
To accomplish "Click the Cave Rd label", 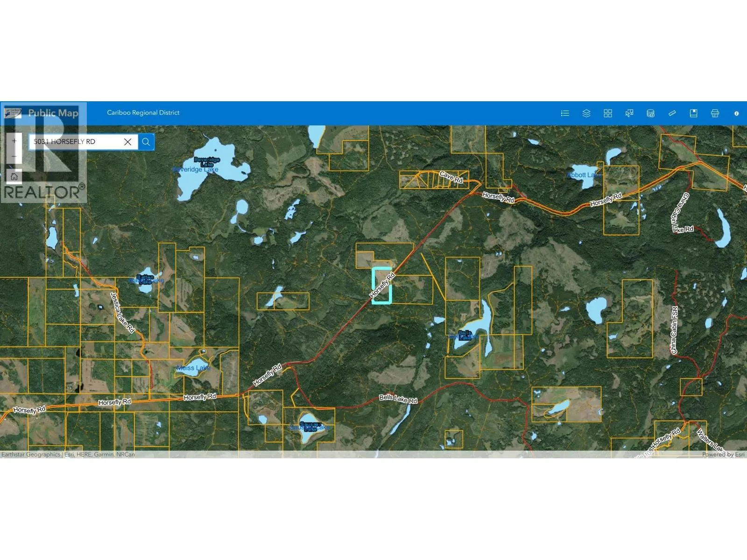I will click(x=451, y=177).
